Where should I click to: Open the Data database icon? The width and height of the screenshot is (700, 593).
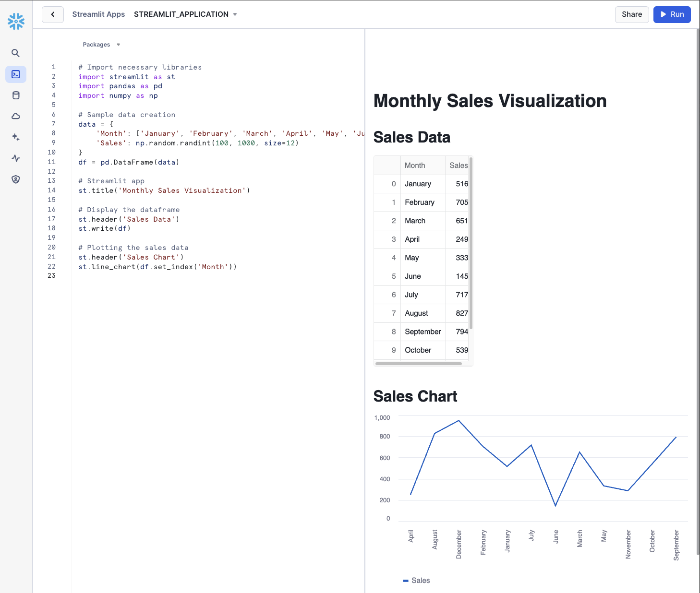(16, 95)
